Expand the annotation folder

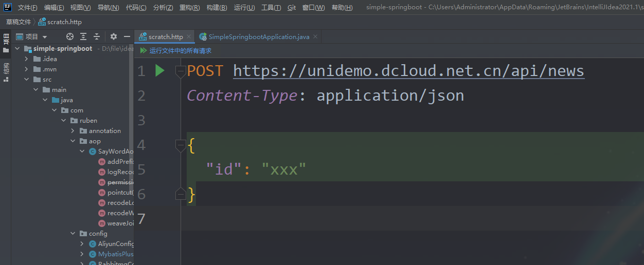click(x=73, y=131)
